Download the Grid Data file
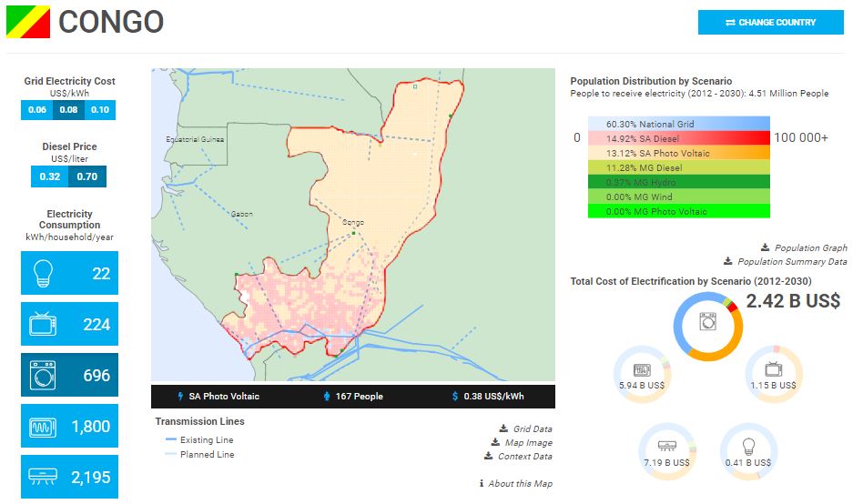This screenshot has width=853, height=504. pos(526,428)
